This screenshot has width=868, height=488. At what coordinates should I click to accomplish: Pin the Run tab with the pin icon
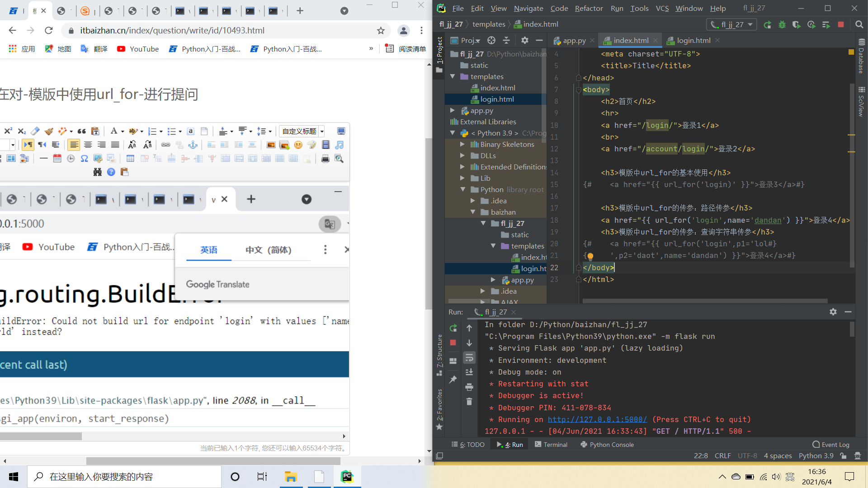click(x=453, y=380)
